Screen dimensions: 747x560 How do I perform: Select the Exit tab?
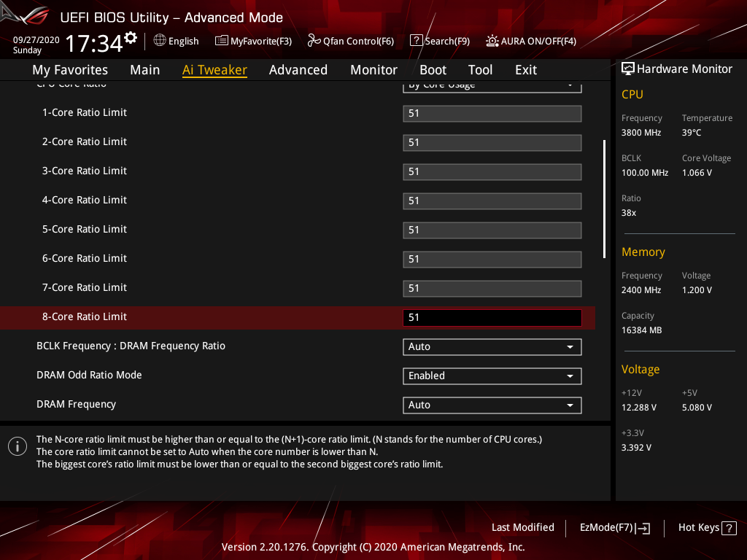[526, 70]
